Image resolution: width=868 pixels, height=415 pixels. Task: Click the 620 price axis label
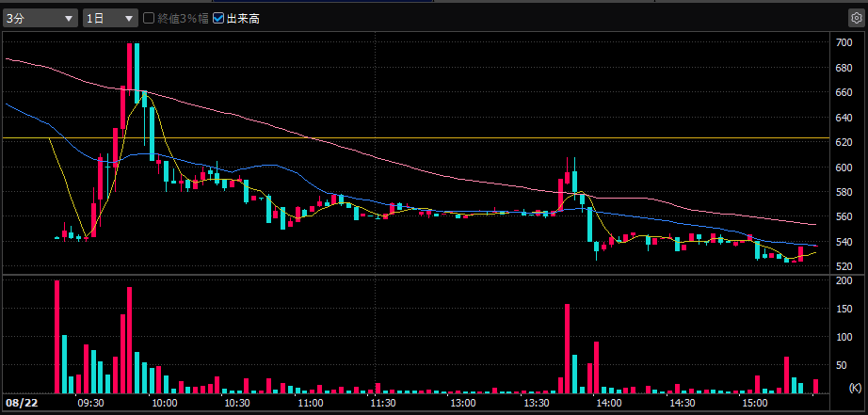point(844,142)
